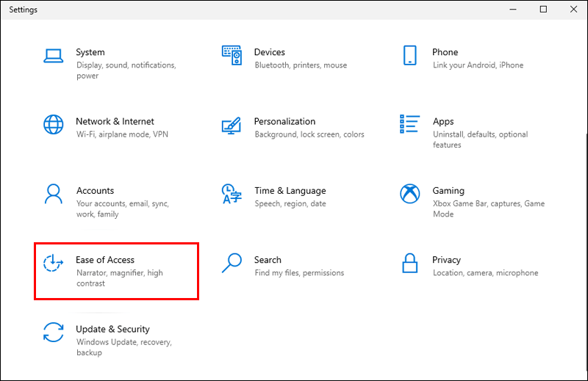Select the Accounts person icon
Image resolution: width=588 pixels, height=381 pixels.
[x=53, y=194]
